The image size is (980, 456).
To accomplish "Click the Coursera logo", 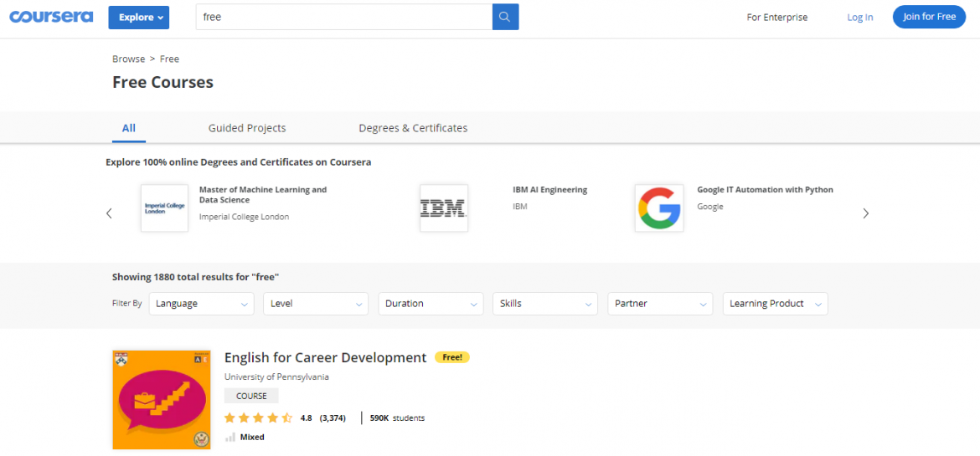I will [x=51, y=17].
